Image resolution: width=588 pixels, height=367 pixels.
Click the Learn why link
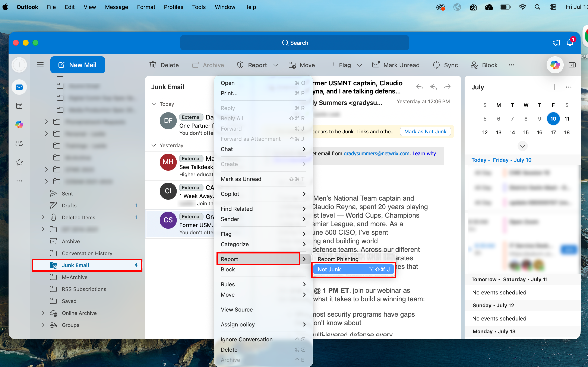pos(424,153)
